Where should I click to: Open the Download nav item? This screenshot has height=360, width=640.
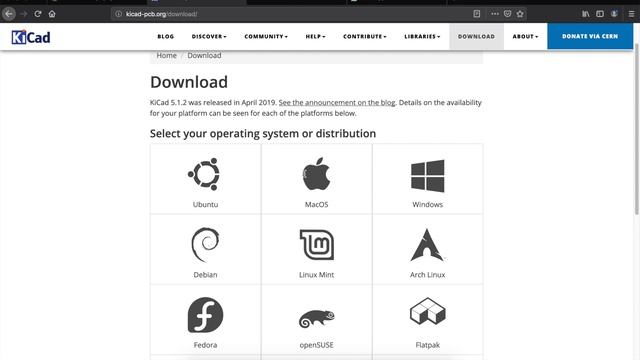(x=476, y=36)
